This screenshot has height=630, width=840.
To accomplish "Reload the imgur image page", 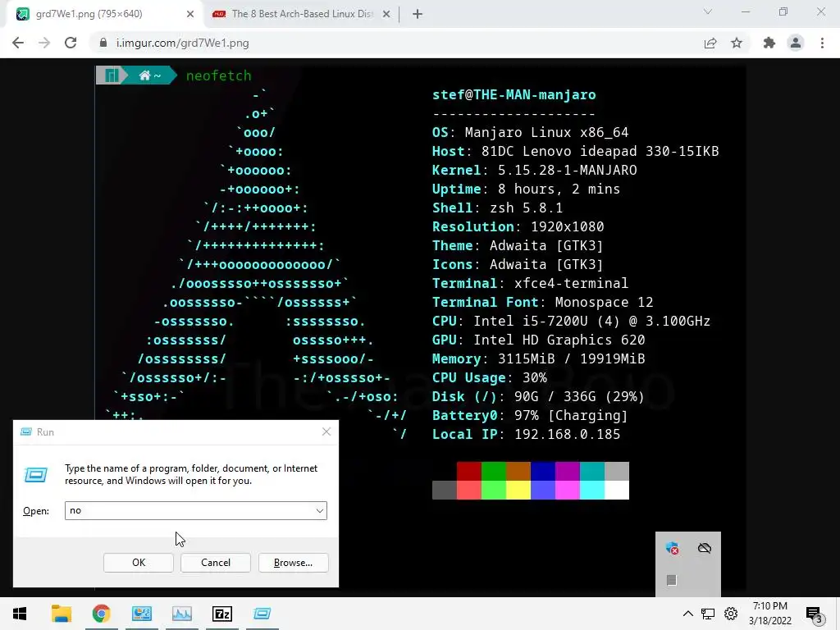I will pos(71,43).
